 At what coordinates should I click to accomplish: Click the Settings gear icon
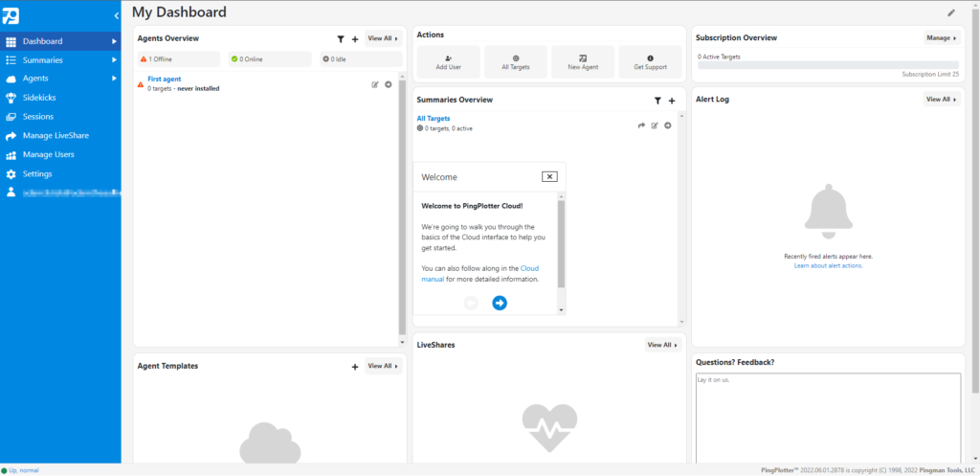click(x=11, y=174)
